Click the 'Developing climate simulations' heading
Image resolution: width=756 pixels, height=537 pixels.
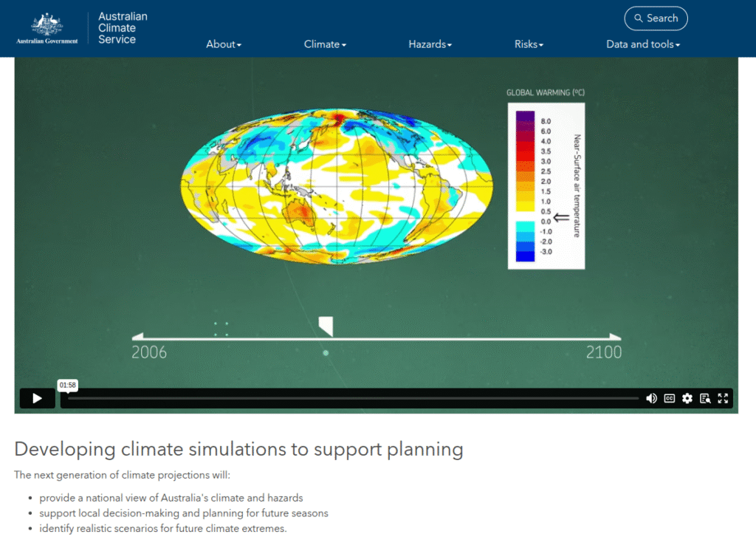[238, 448]
